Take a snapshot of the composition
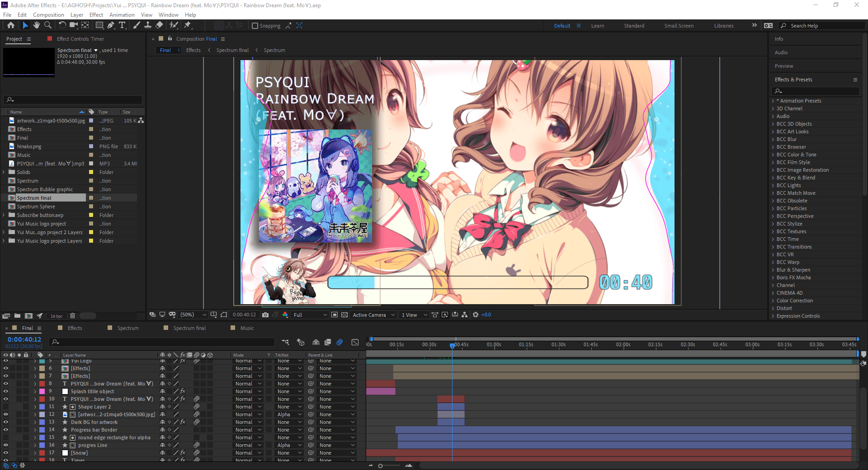868x470 pixels. (x=265, y=315)
